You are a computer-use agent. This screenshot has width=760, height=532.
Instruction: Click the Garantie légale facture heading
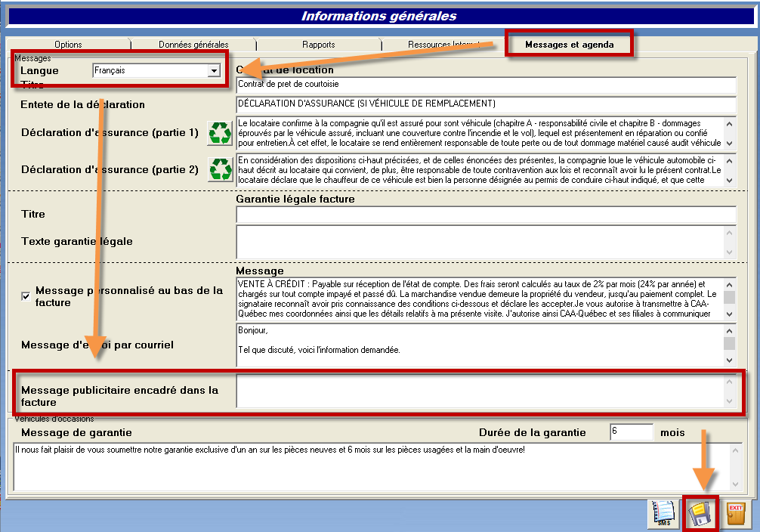[x=295, y=199]
